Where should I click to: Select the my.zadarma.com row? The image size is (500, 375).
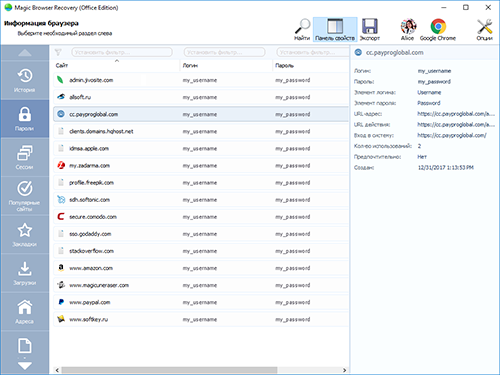tap(201, 165)
